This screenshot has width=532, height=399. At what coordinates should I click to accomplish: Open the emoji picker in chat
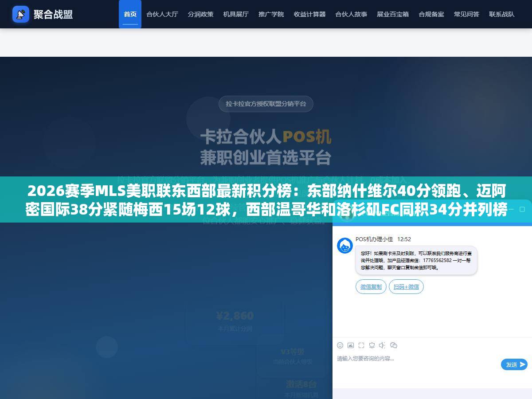click(340, 345)
